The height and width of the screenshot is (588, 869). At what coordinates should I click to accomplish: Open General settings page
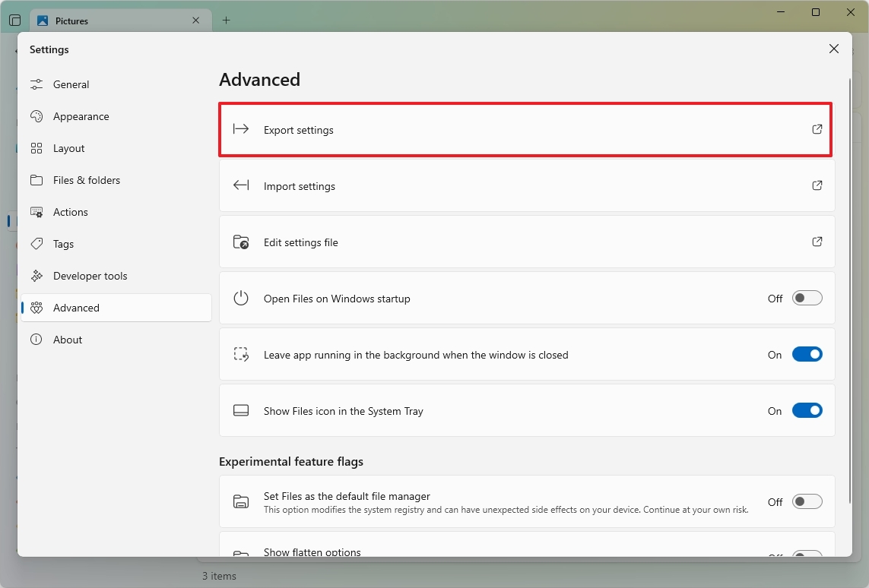[72, 84]
